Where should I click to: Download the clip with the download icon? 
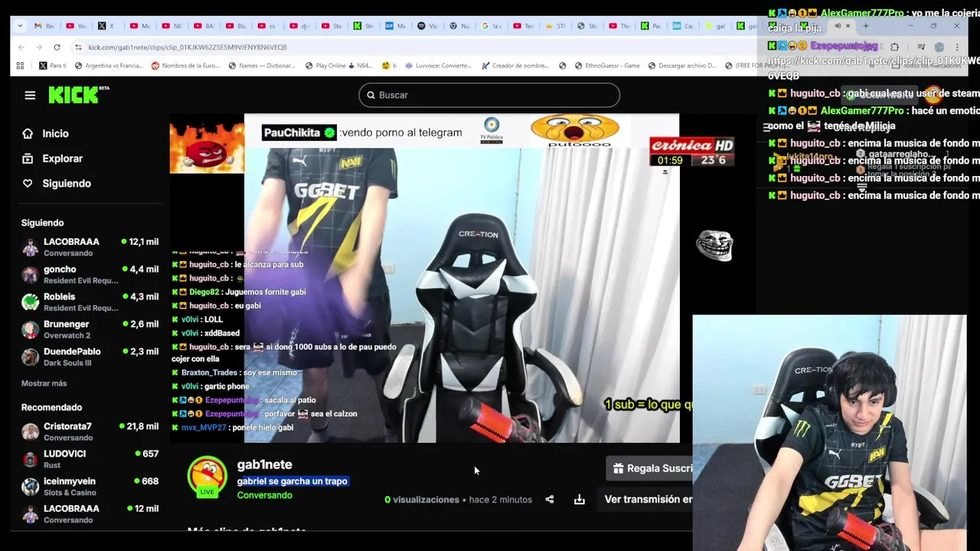tap(580, 500)
